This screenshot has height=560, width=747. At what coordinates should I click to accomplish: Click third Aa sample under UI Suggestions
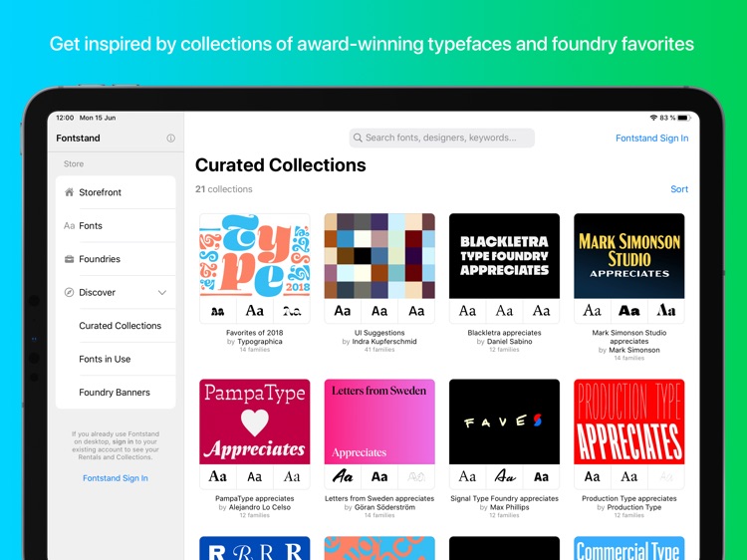pyautogui.click(x=416, y=311)
